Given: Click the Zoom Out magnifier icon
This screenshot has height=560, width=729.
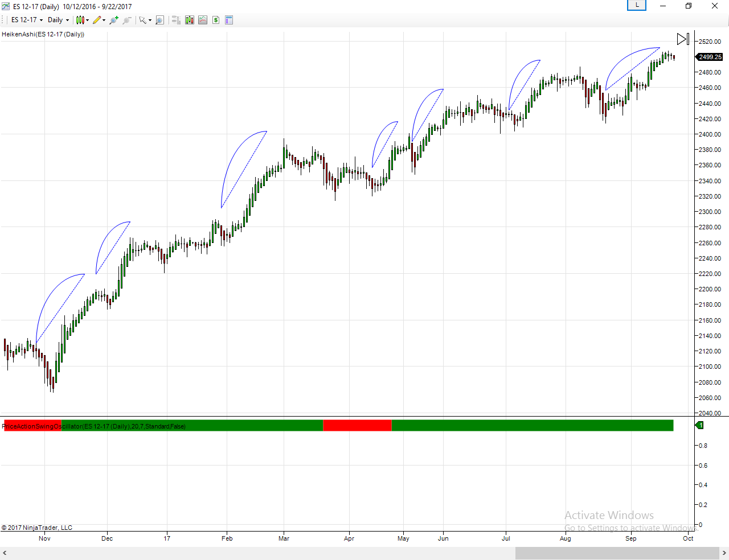Looking at the screenshot, I should pyautogui.click(x=126, y=20).
